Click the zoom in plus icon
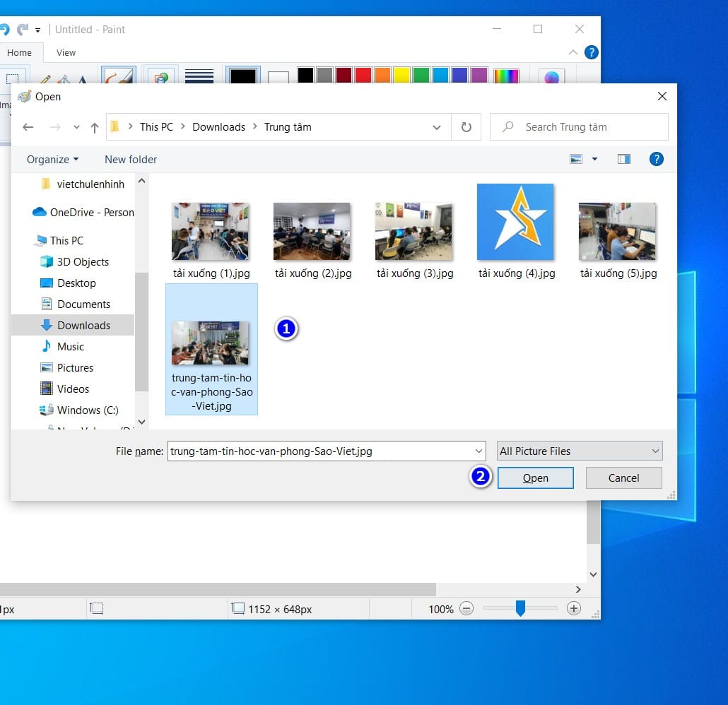 pos(573,608)
